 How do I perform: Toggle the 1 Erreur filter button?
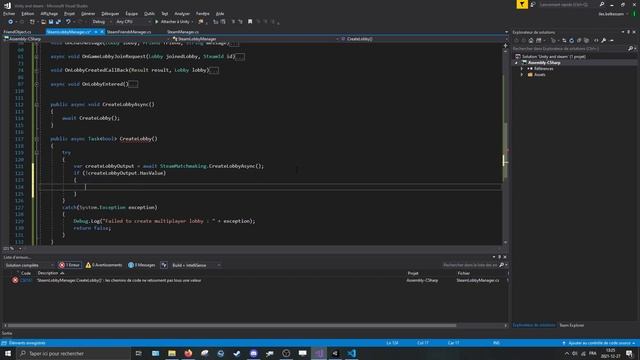pos(70,265)
